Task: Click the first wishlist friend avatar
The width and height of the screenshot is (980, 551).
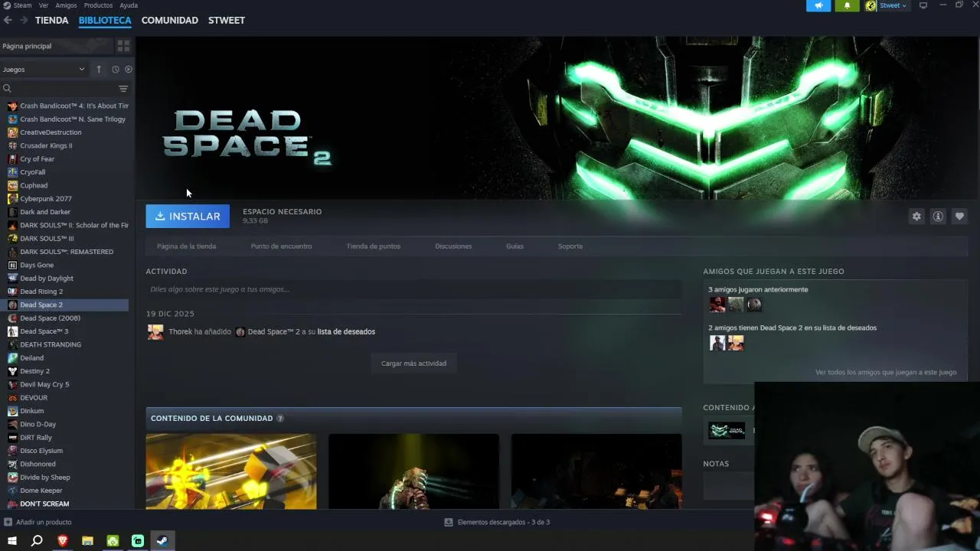Action: click(717, 343)
